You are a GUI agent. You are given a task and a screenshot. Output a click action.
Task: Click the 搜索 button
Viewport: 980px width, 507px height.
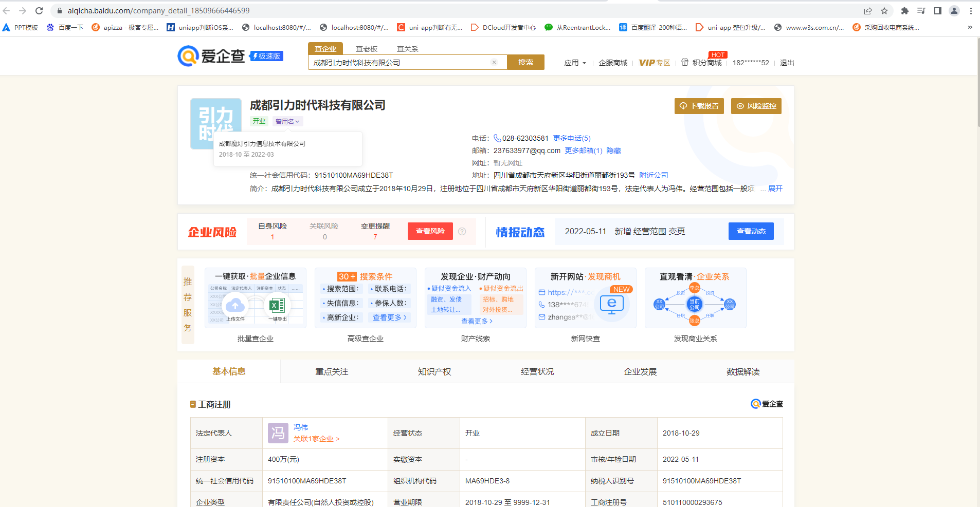coord(525,62)
